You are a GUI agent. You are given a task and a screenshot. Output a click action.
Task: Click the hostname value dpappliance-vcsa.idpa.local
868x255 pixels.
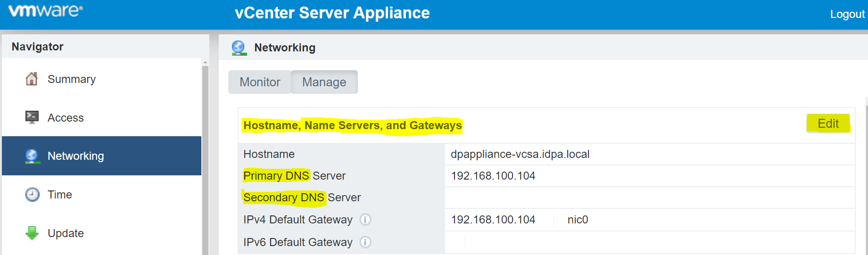[520, 154]
